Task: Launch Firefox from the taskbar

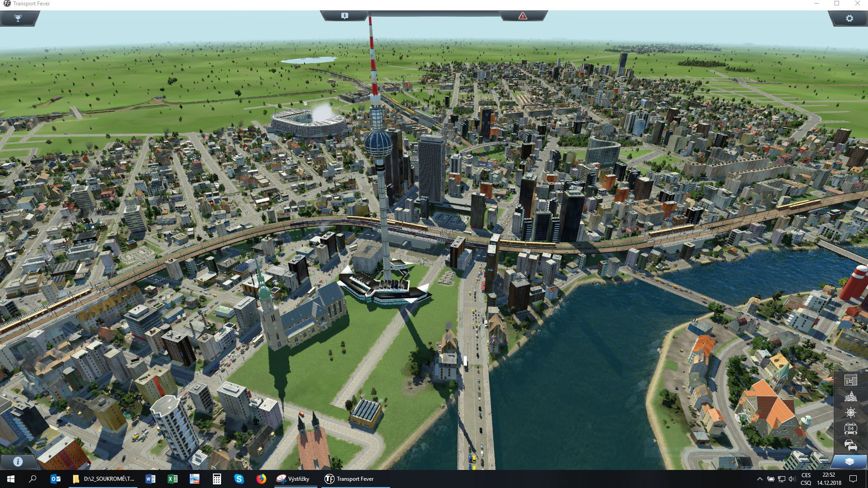Action: coord(261,479)
